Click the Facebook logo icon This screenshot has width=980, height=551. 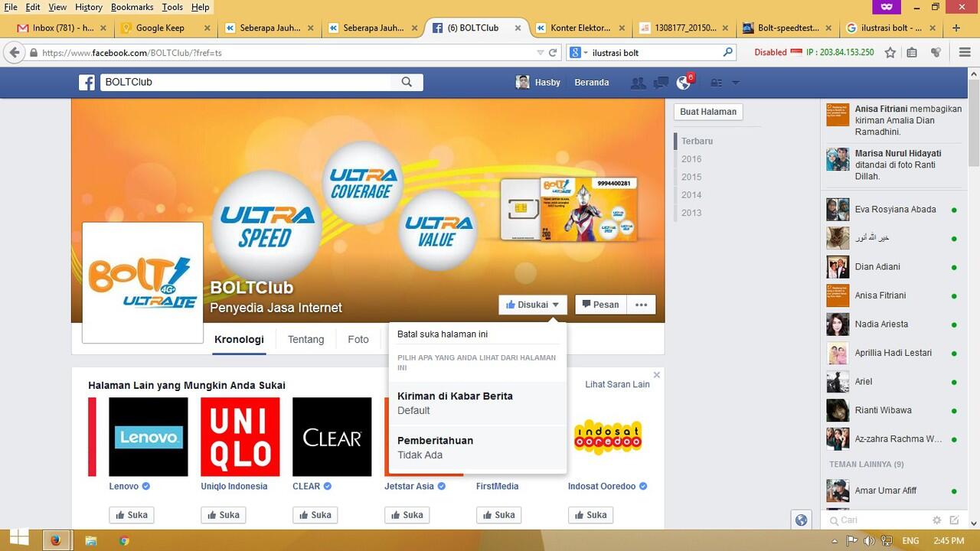[x=87, y=83]
